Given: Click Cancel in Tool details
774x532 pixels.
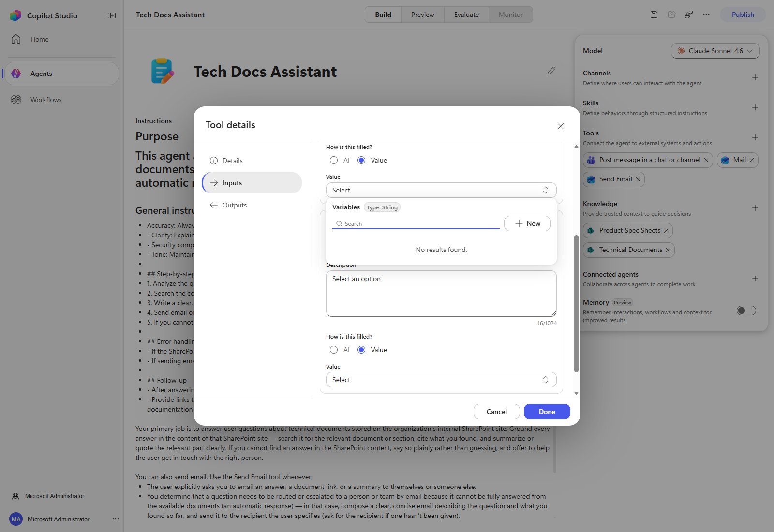Looking at the screenshot, I should coord(497,412).
